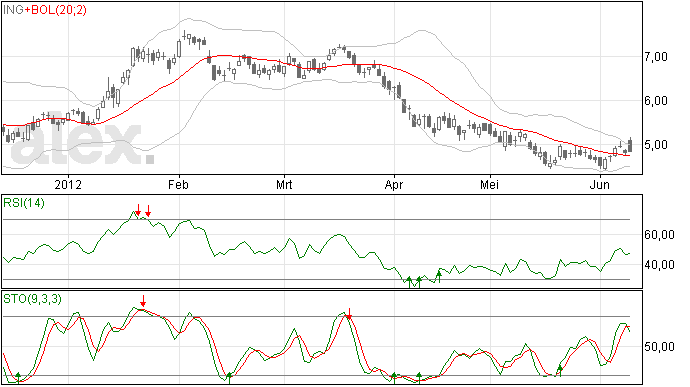Click the Feb date axis label
Viewport: 690px width, 387px height.
click(x=178, y=184)
